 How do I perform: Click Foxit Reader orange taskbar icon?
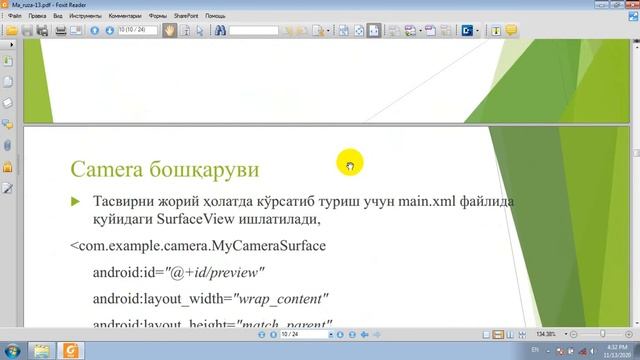(x=71, y=351)
